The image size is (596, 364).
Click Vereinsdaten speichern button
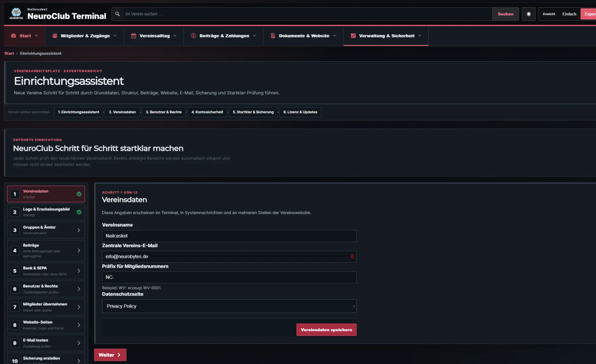pyautogui.click(x=326, y=330)
